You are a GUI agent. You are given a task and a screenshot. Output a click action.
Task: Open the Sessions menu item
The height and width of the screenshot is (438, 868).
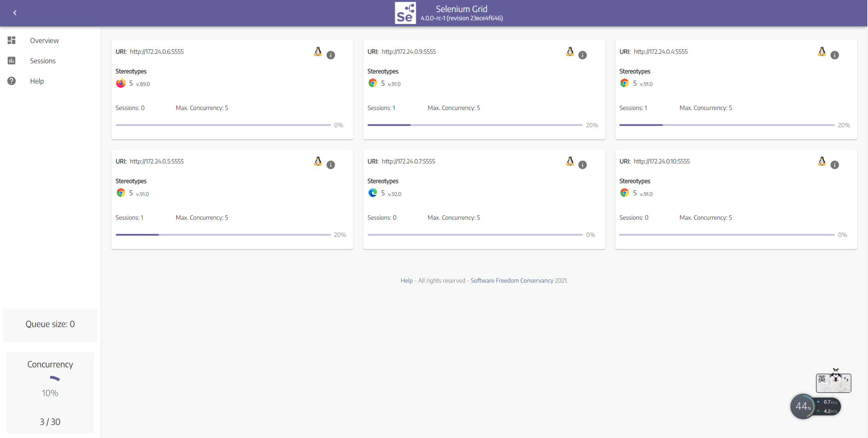(x=43, y=61)
